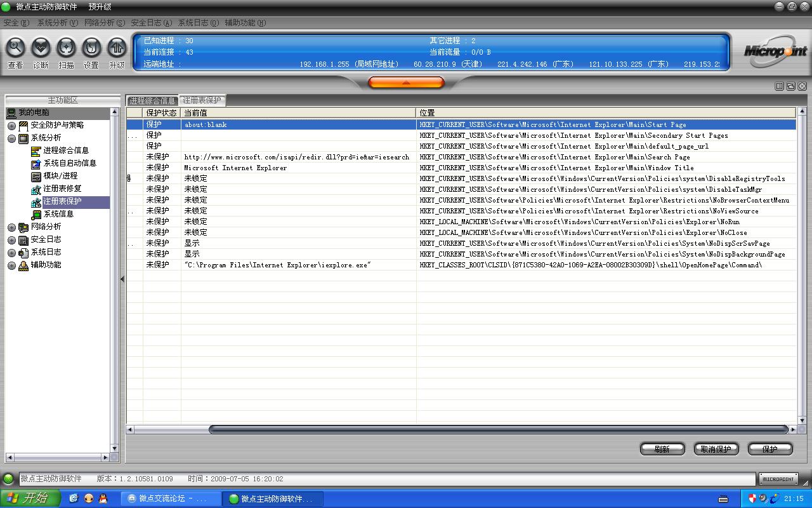Sort by 当前值 column header
This screenshot has height=508, width=812.
click(299, 112)
